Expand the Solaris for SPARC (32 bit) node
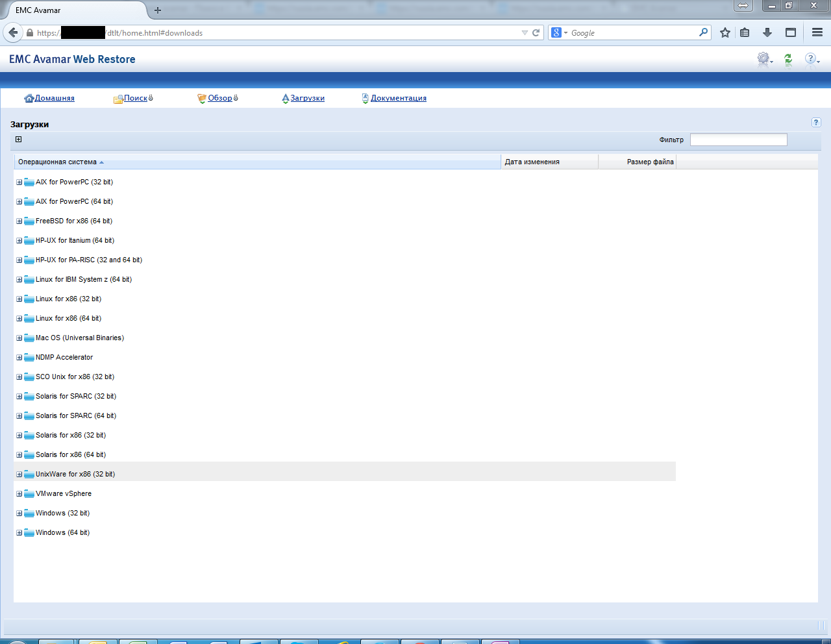The width and height of the screenshot is (831, 644). click(19, 397)
